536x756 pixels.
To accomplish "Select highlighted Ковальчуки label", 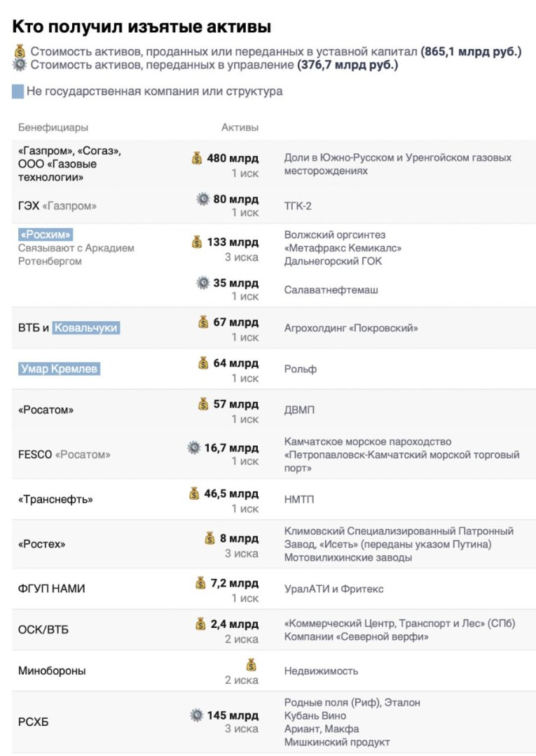I will point(86,328).
